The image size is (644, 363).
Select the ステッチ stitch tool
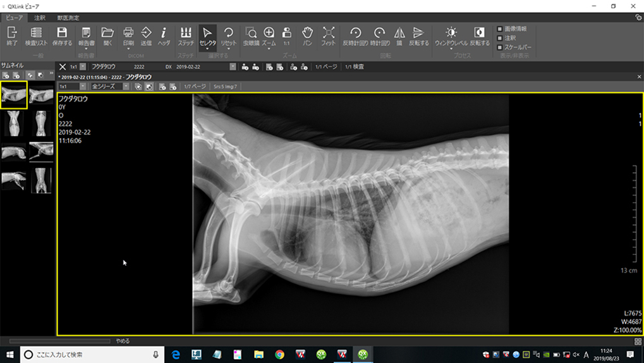(x=186, y=35)
